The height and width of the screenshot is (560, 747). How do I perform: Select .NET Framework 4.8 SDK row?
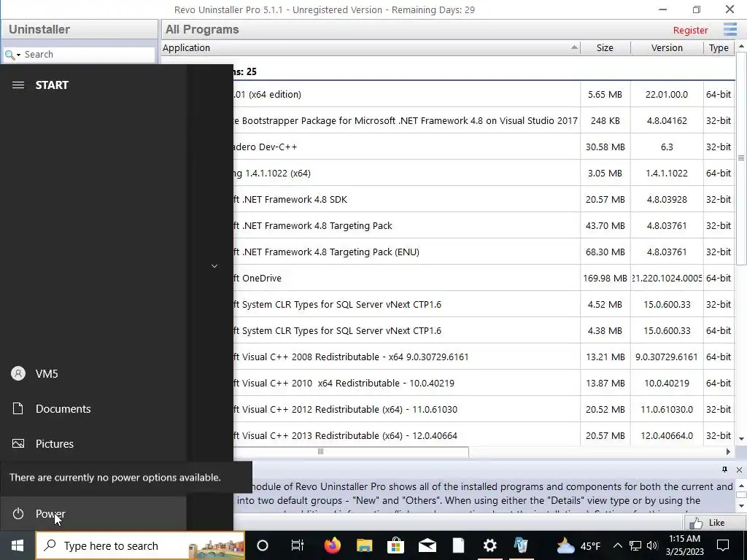pos(483,199)
